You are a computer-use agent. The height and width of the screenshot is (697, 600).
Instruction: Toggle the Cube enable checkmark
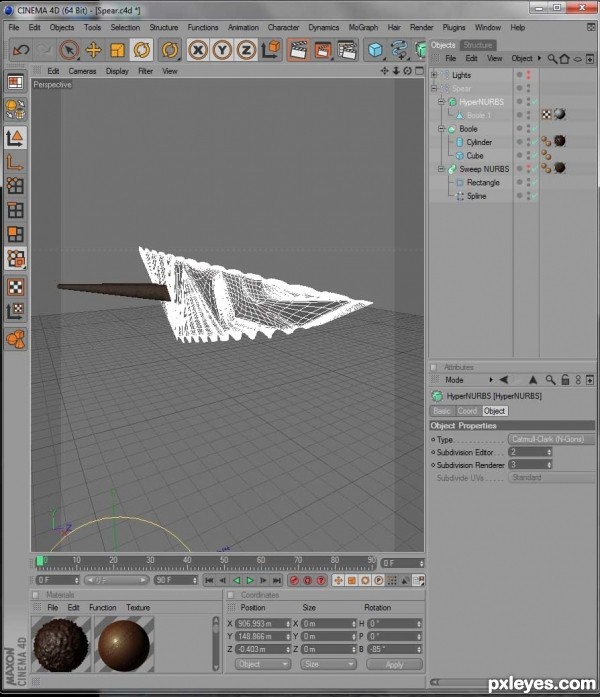[535, 156]
